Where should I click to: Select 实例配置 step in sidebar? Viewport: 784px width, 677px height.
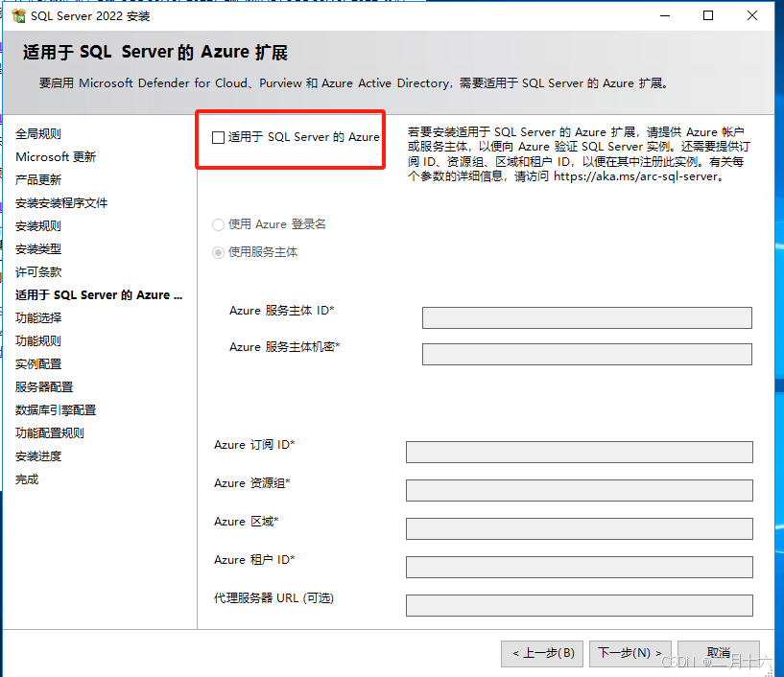pos(38,363)
